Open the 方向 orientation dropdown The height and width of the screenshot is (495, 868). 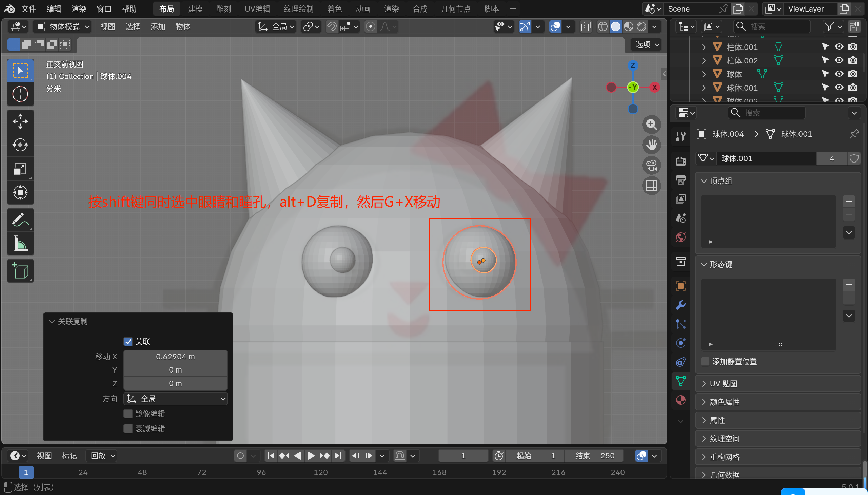click(176, 398)
